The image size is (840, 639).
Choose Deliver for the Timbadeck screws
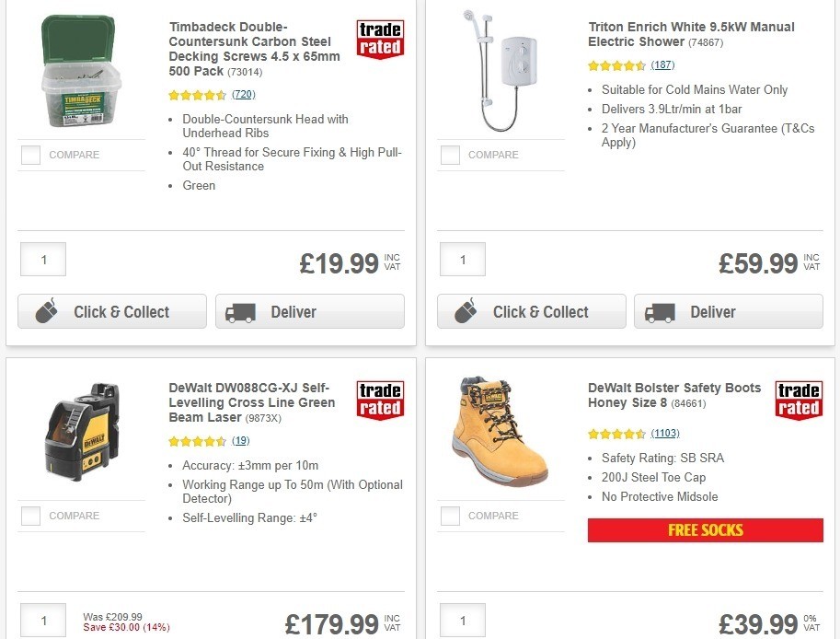click(x=309, y=311)
